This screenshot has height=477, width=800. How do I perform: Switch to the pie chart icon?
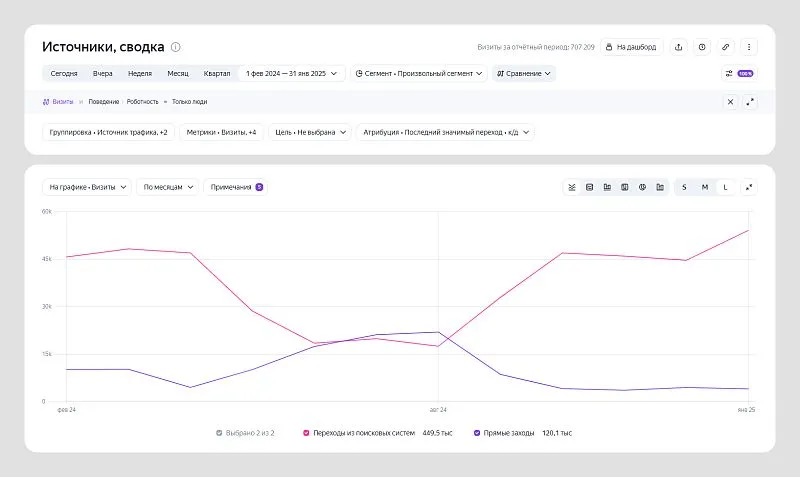coord(642,187)
